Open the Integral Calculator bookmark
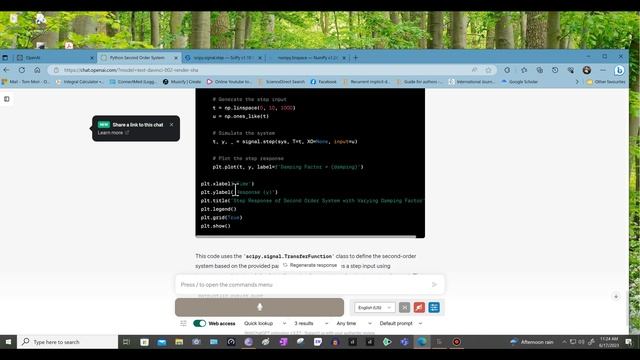Viewport: 640px width, 360px height. [80, 82]
